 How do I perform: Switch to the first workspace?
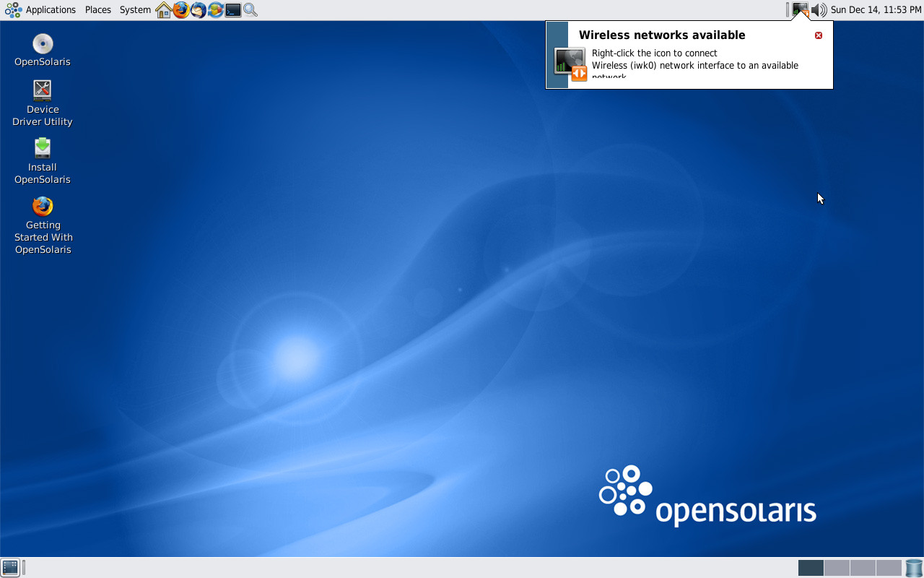pos(811,568)
